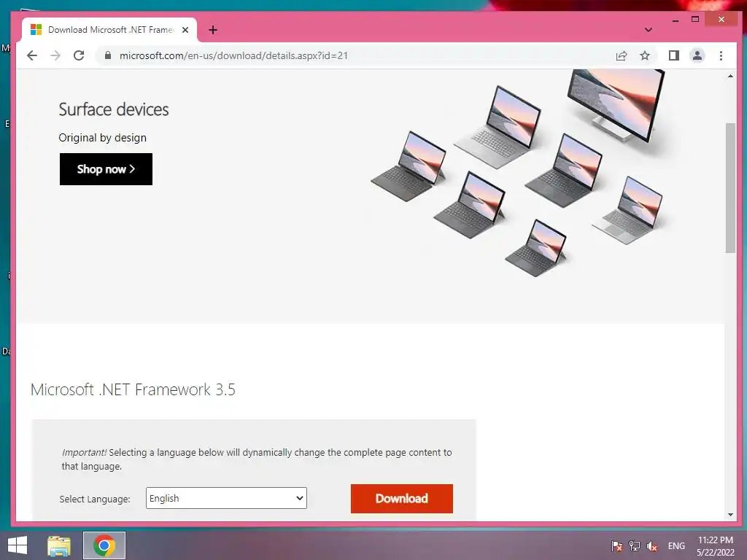The image size is (747, 560).
Task: Open Chrome side panel
Action: pyautogui.click(x=673, y=55)
